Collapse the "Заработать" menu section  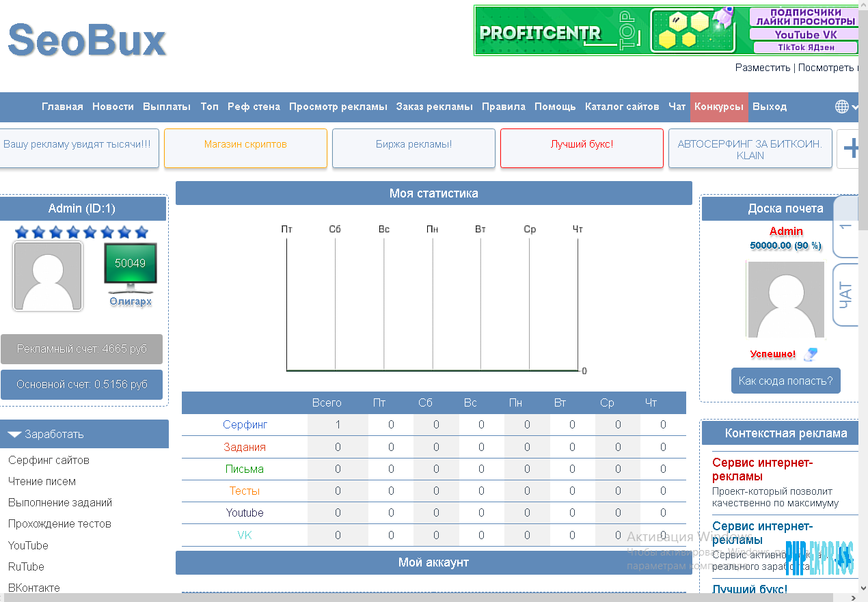(84, 434)
